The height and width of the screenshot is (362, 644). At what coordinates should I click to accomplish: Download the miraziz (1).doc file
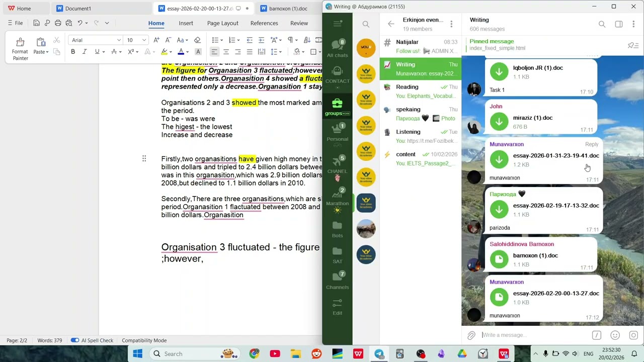coord(499,122)
